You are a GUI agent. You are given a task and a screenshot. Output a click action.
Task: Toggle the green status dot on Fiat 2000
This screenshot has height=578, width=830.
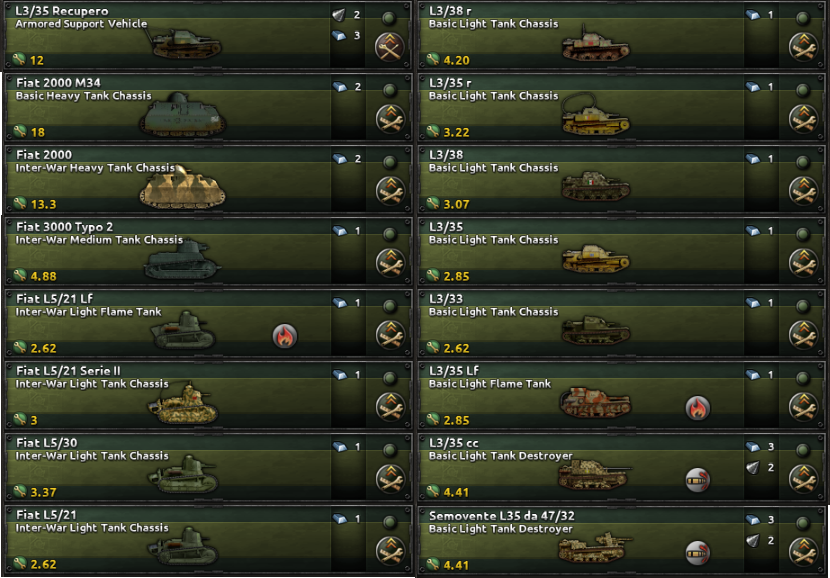click(390, 161)
